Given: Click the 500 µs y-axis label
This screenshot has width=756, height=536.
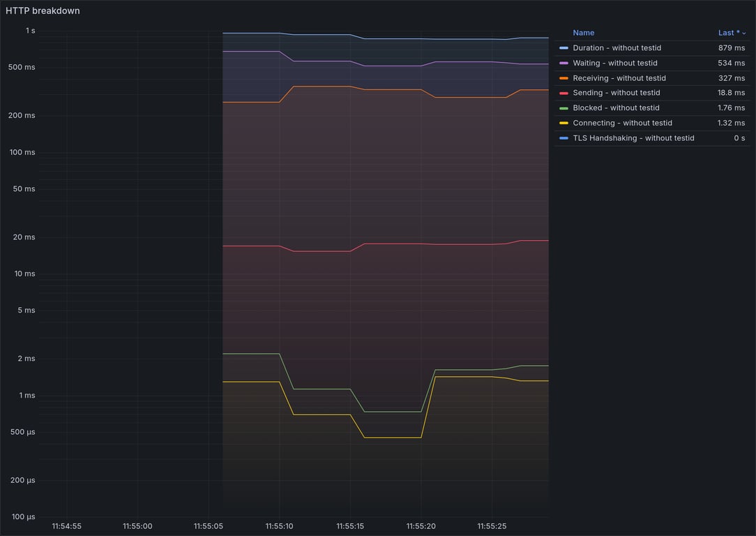Looking at the screenshot, I should pos(22,432).
